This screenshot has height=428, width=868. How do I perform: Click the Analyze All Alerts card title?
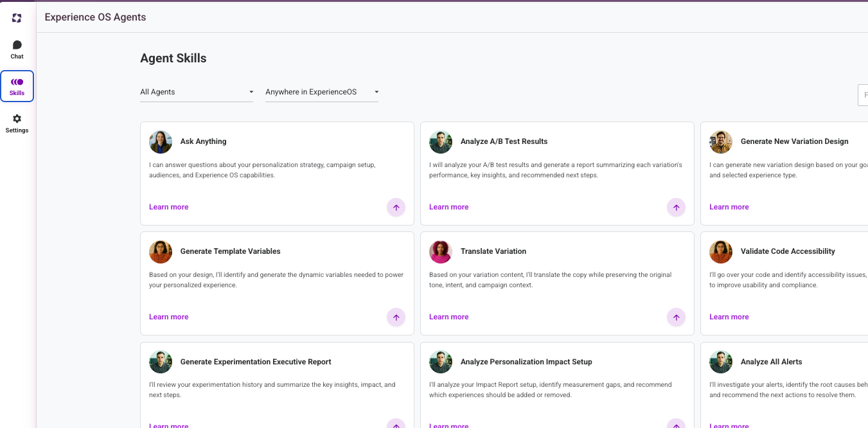coord(771,362)
